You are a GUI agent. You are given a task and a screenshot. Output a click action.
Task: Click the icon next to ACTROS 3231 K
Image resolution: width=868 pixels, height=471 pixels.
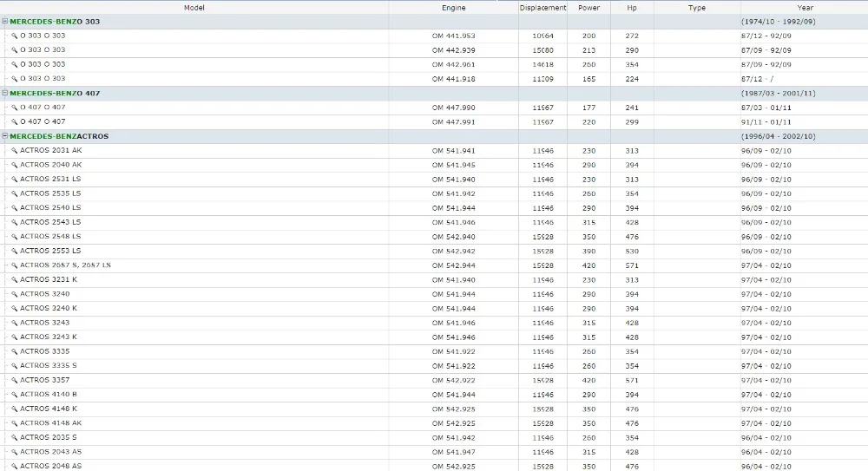pos(15,280)
